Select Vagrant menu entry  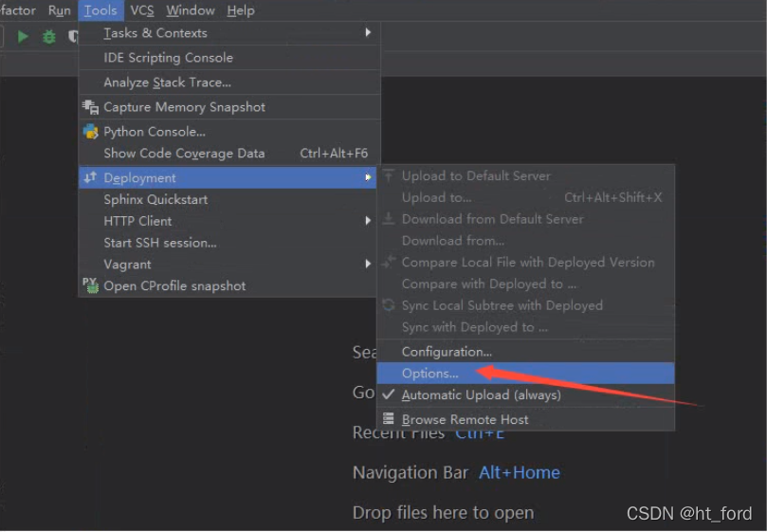tap(228, 264)
